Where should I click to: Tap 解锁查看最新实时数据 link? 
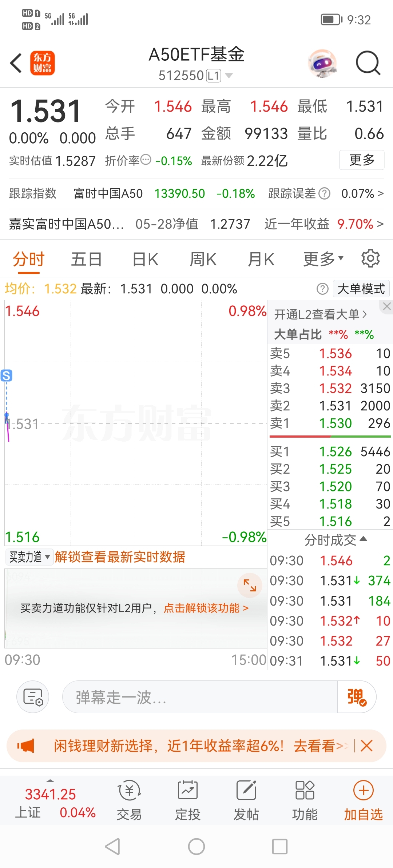pos(120,557)
